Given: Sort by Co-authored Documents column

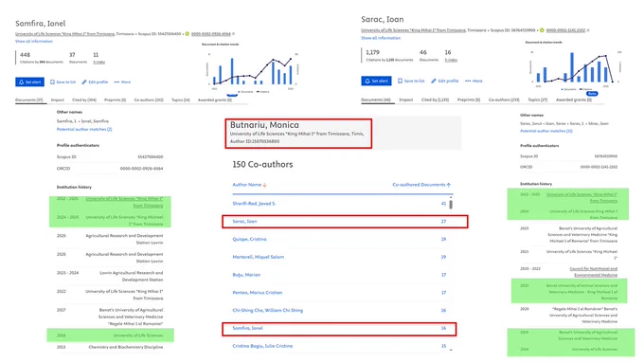Looking at the screenshot, I should pyautogui.click(x=421, y=185).
